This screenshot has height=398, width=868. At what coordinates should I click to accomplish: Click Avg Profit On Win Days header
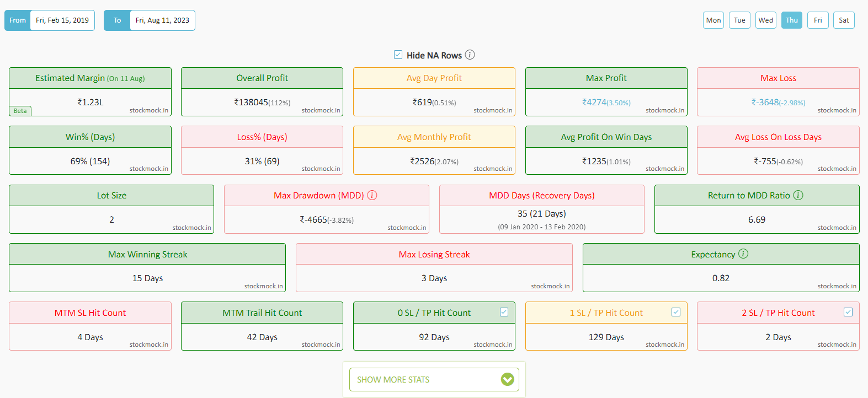coord(606,137)
